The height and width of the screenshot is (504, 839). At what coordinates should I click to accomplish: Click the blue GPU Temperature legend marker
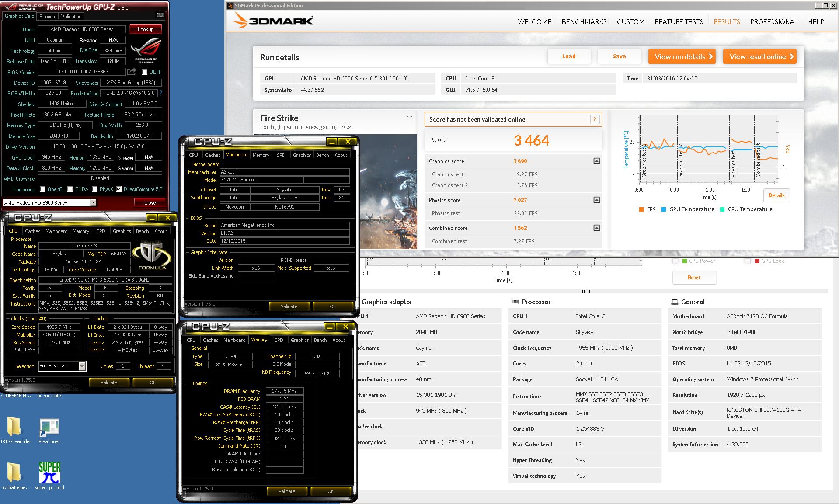(x=664, y=209)
